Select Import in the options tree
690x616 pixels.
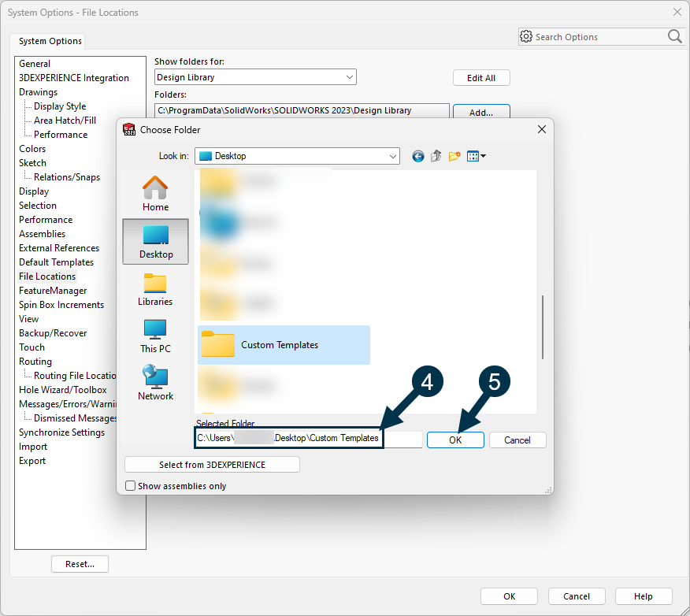pyautogui.click(x=33, y=447)
